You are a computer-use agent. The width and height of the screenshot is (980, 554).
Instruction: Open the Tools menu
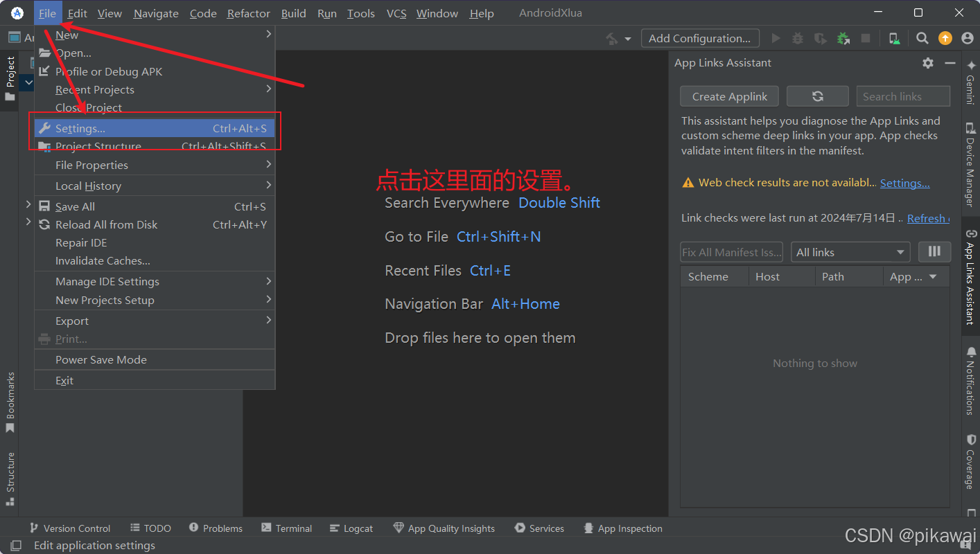coord(360,12)
